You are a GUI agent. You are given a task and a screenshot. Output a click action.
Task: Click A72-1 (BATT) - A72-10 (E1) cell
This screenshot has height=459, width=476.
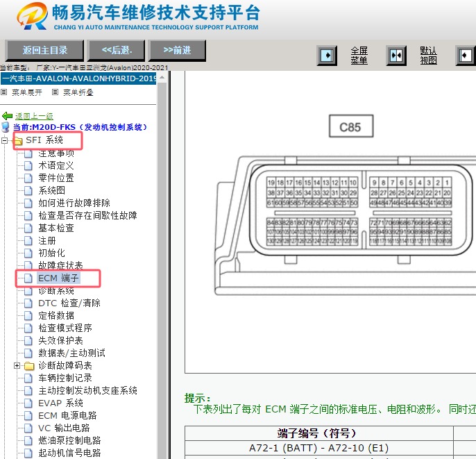pos(318,448)
